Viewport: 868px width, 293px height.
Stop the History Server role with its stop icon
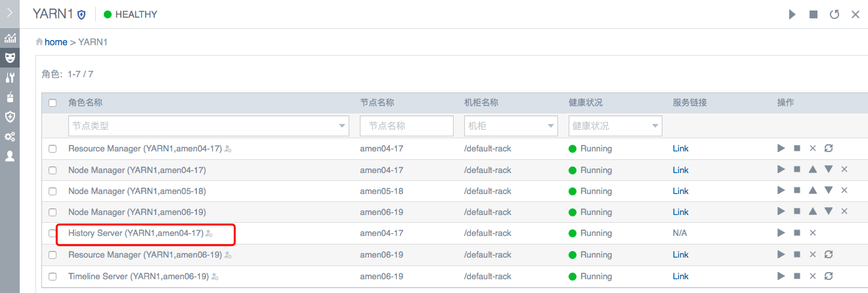pyautogui.click(x=797, y=233)
